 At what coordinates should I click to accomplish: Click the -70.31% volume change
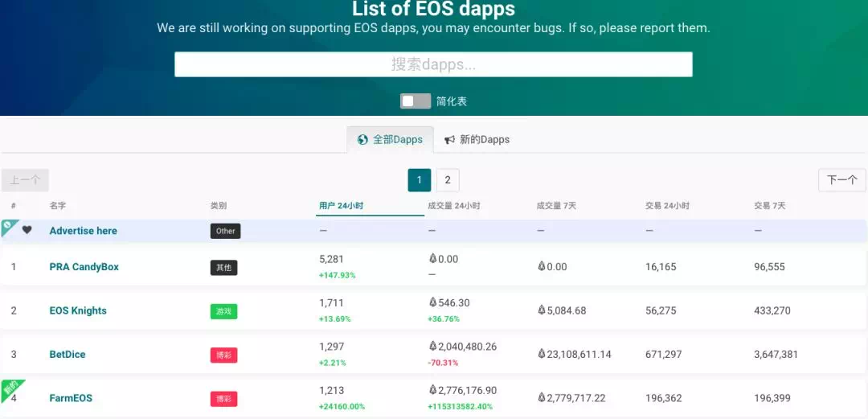click(443, 363)
